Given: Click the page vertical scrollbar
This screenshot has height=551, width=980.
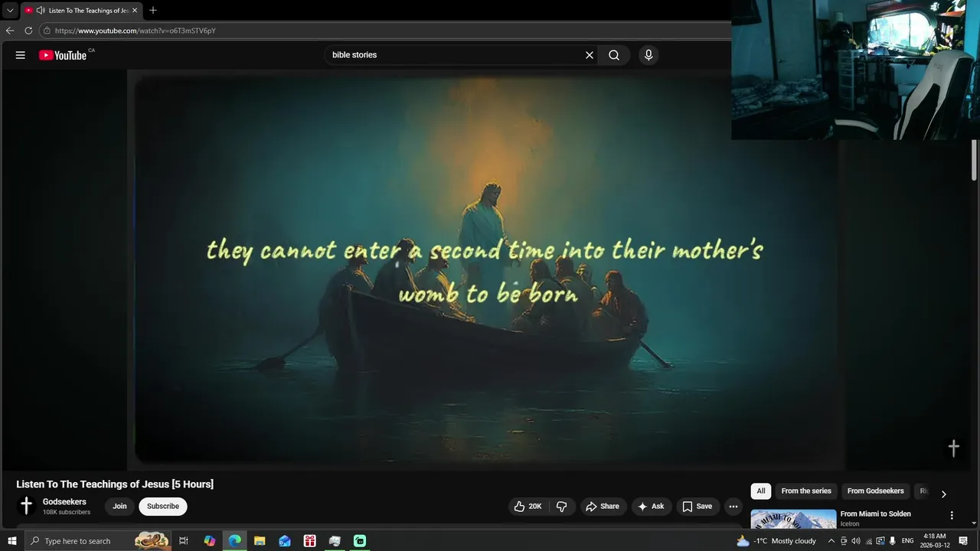Looking at the screenshot, I should pyautogui.click(x=974, y=161).
